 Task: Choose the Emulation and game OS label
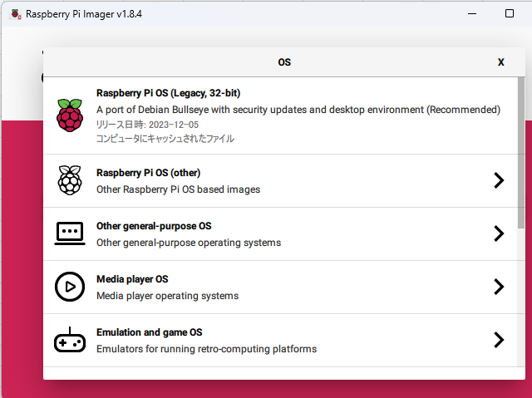tap(150, 332)
